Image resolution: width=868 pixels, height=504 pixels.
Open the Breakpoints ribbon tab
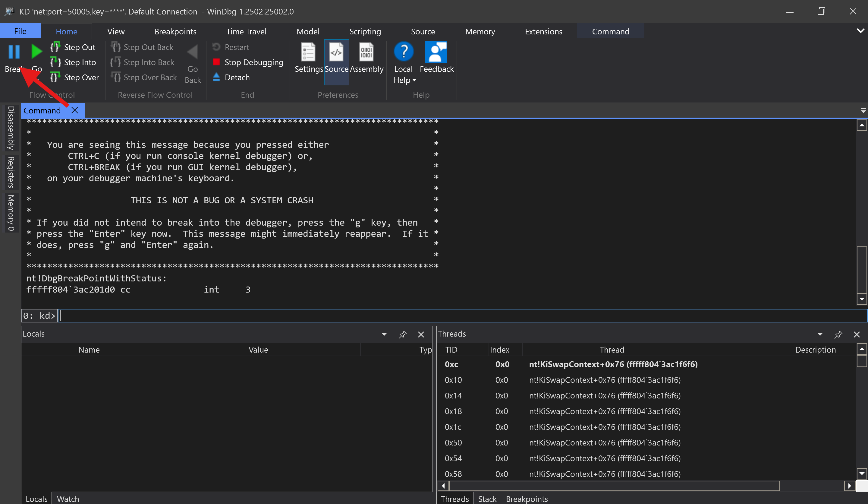pos(175,31)
